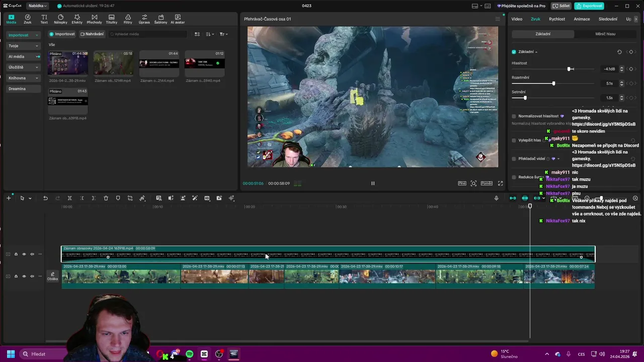
Task: Open the Nabídka menu dropdown
Action: (38, 6)
